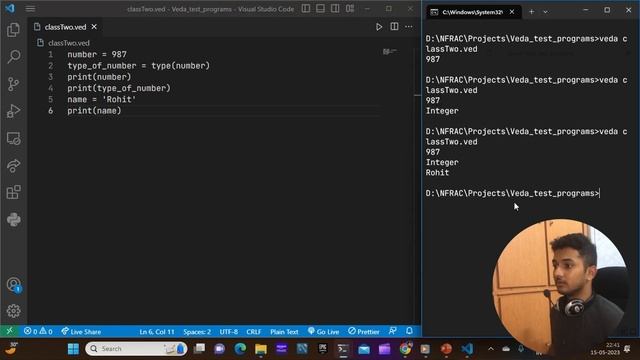
Task: Open the Python view in activity bar
Action: pos(13,220)
